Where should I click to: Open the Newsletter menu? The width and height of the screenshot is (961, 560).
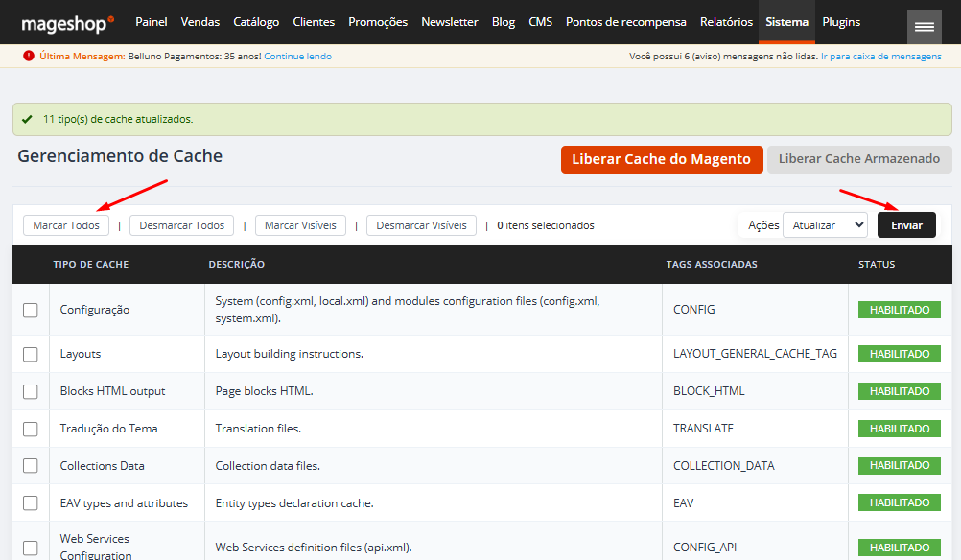pyautogui.click(x=449, y=21)
